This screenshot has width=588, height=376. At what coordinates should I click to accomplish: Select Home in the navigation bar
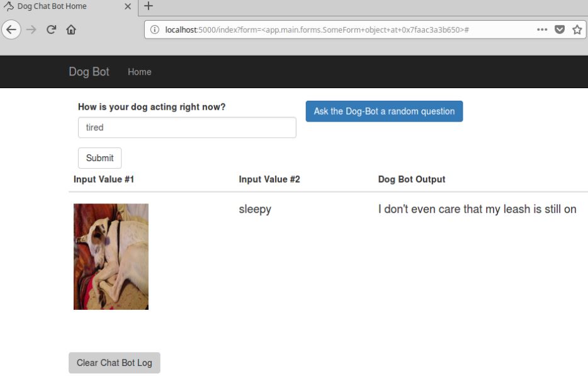pos(139,72)
